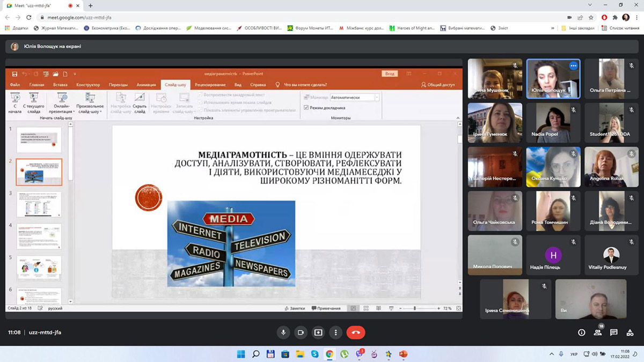This screenshot has width=644, height=362.
Task: Open the Meet activities panel
Action: click(630, 333)
